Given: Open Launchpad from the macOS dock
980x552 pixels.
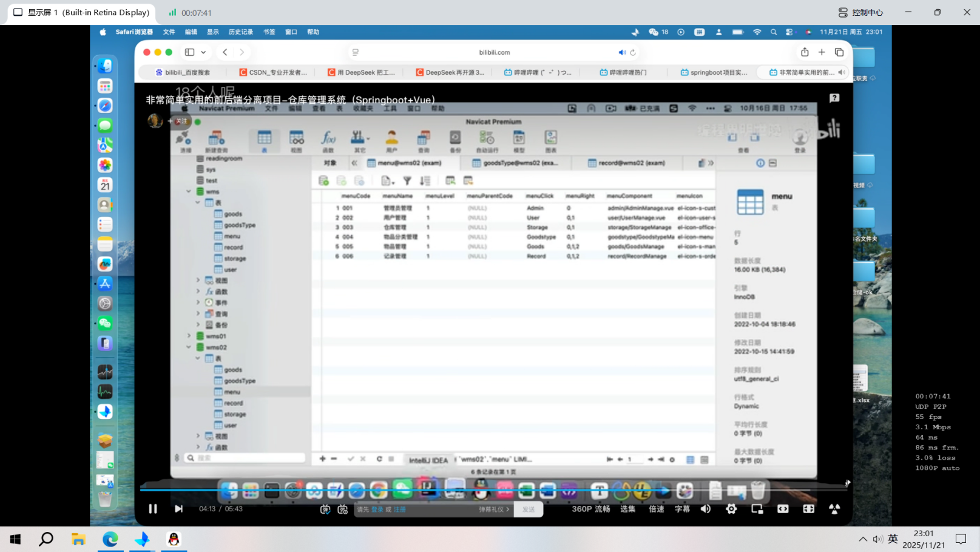Looking at the screenshot, I should pos(105,86).
